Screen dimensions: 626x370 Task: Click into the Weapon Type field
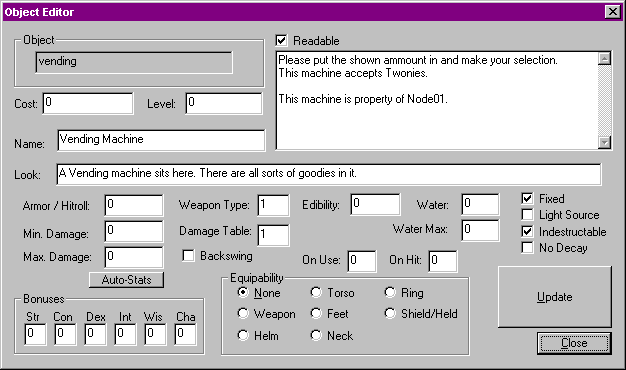(x=273, y=205)
